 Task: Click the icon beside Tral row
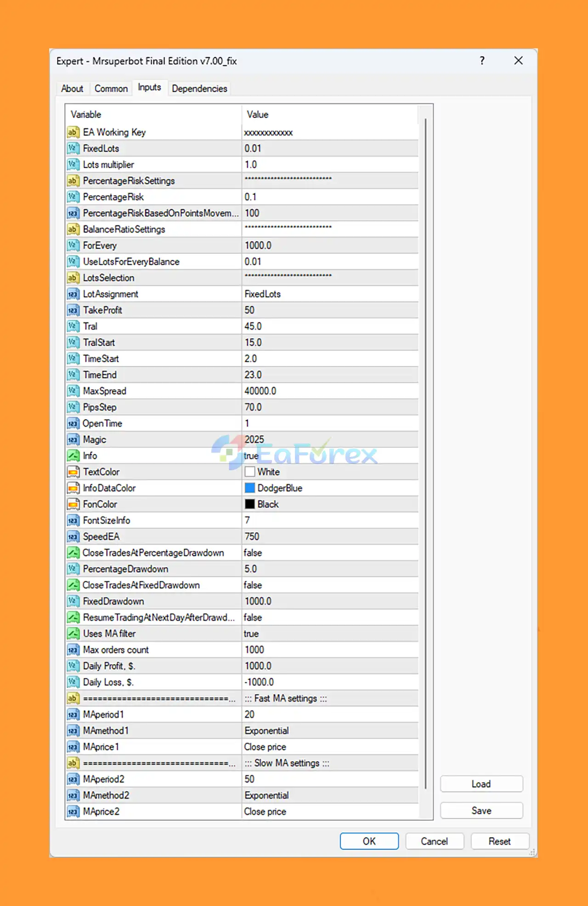point(73,326)
